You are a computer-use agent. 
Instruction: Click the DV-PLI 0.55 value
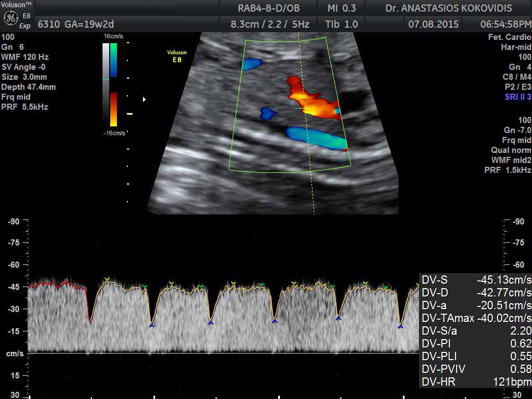pos(477,356)
